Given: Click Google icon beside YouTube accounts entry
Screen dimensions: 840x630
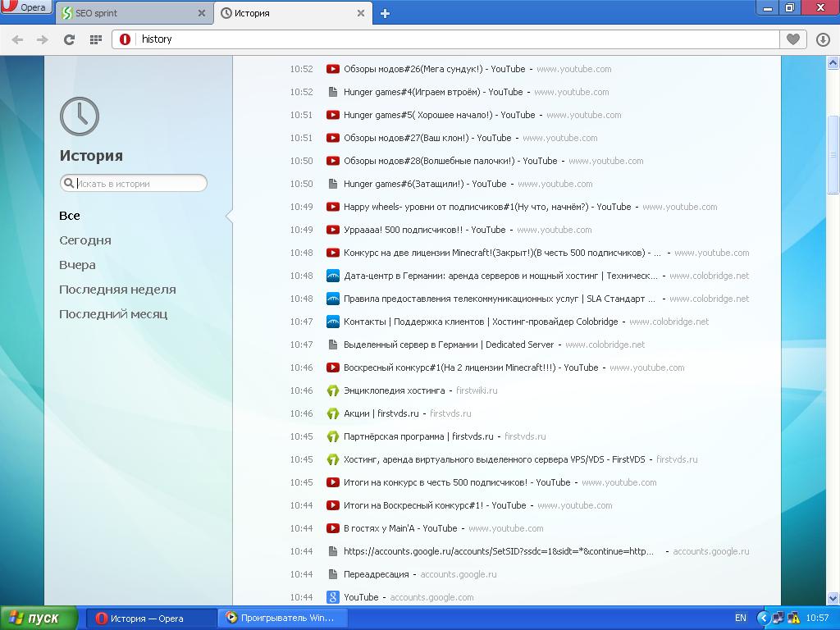Looking at the screenshot, I should tap(333, 597).
